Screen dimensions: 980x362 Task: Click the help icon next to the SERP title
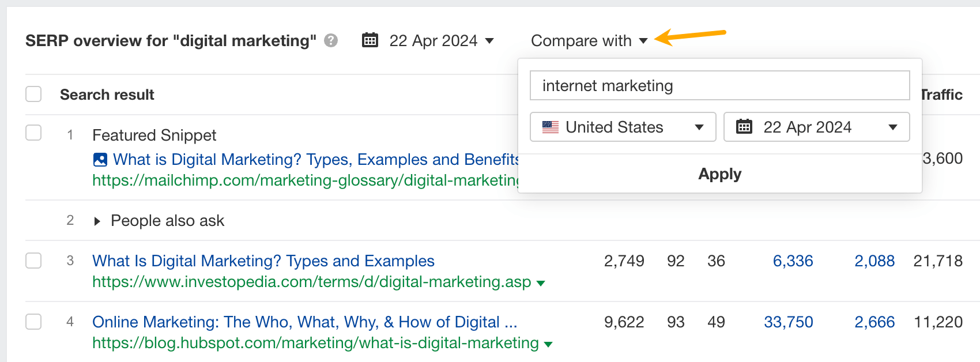[330, 41]
